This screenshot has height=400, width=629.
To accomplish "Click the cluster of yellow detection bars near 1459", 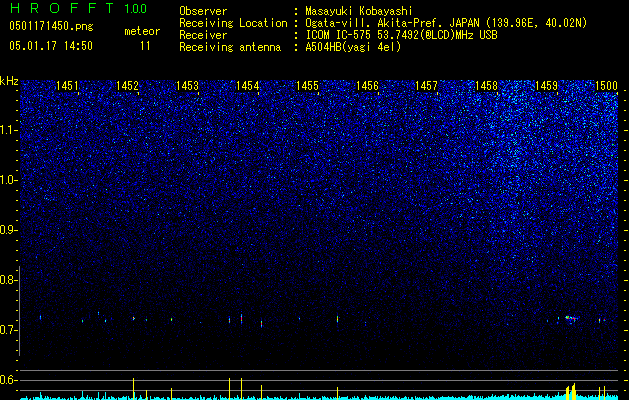I will coord(571,392).
